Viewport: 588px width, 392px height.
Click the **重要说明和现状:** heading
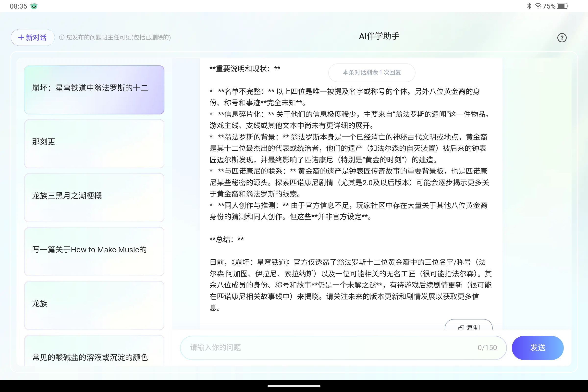pos(245,69)
